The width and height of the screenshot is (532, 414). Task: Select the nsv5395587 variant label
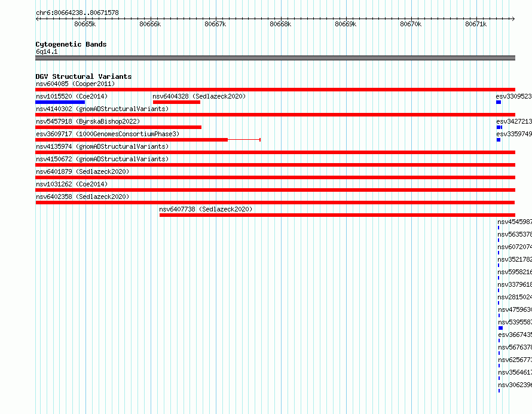515,322
